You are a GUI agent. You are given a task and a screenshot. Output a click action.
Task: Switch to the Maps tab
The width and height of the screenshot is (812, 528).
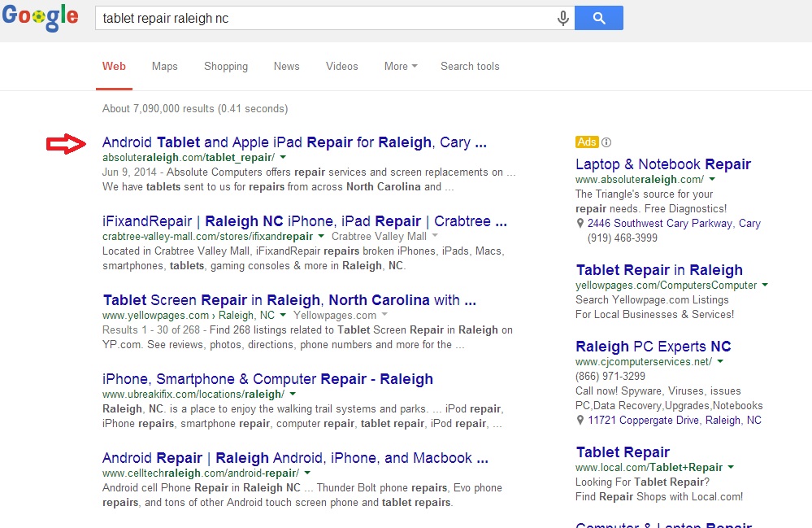pyautogui.click(x=165, y=67)
